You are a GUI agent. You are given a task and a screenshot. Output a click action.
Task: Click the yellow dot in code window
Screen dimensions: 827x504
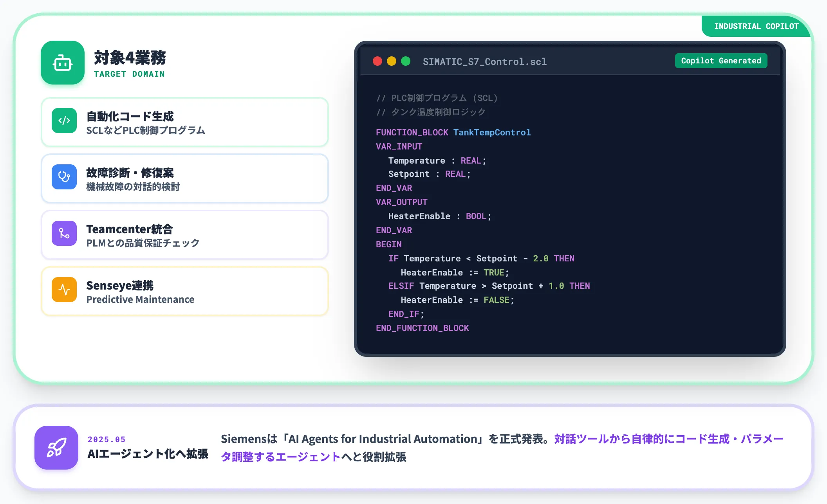pos(392,61)
